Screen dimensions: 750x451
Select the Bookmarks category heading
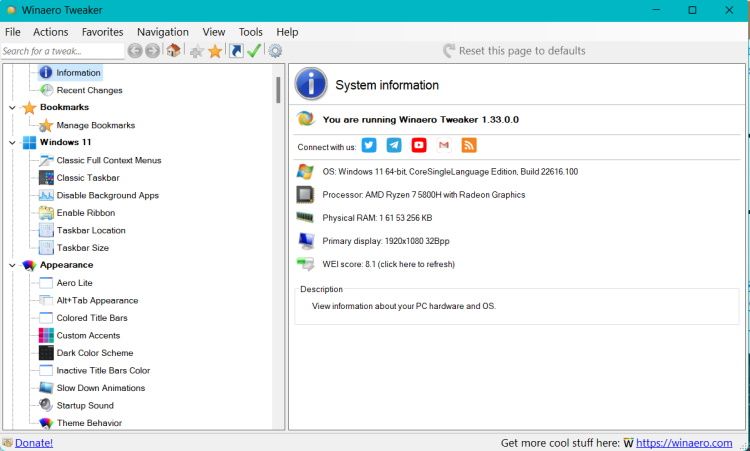pos(64,107)
